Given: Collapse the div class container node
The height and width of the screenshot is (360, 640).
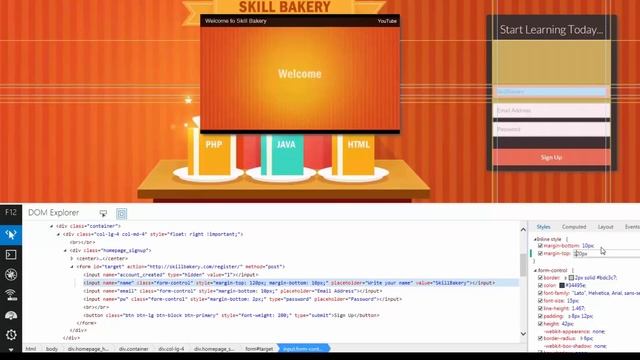Looking at the screenshot, I should [x=52, y=226].
